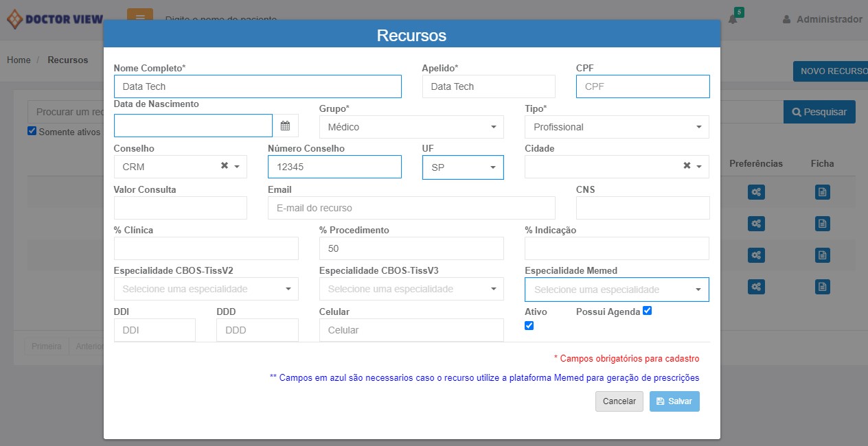The image size is (868, 446).
Task: Open Ficha document icon in second row
Action: tap(822, 224)
